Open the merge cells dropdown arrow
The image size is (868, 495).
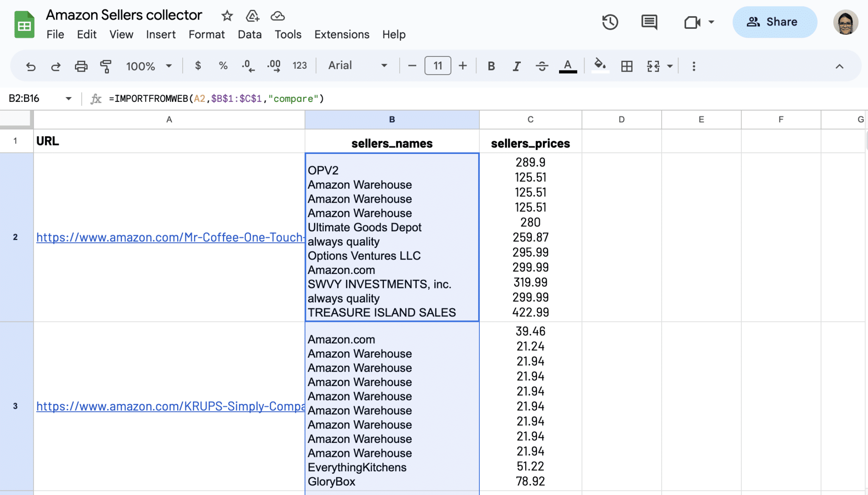point(670,66)
